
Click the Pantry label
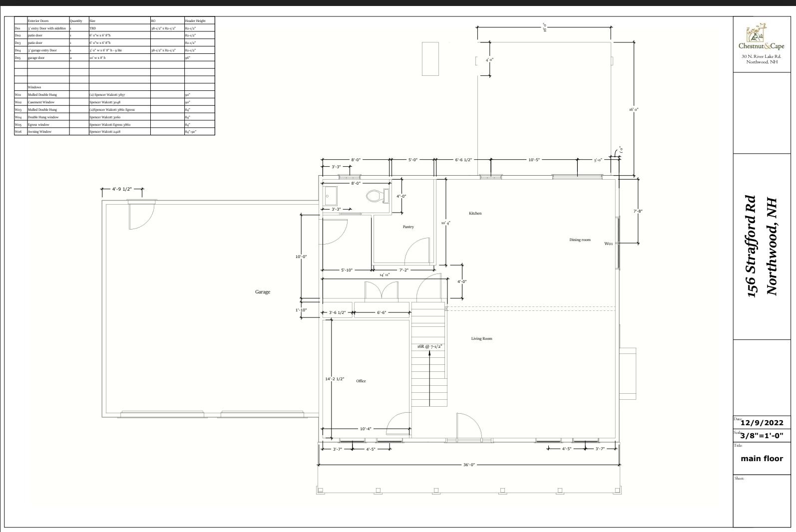[408, 227]
